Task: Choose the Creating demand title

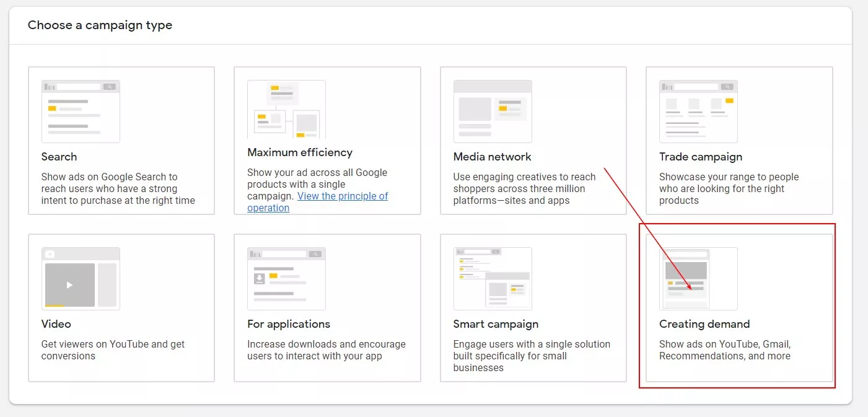Action: 704,324
